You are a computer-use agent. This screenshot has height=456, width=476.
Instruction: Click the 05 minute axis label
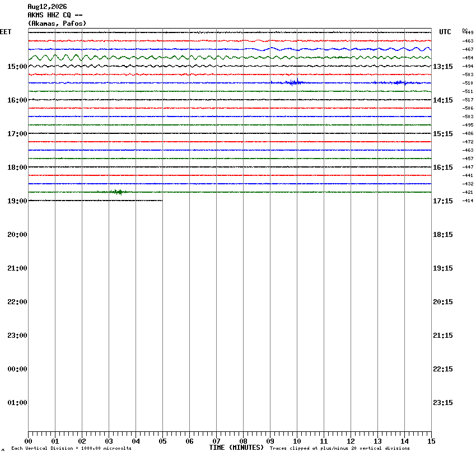pos(163,442)
